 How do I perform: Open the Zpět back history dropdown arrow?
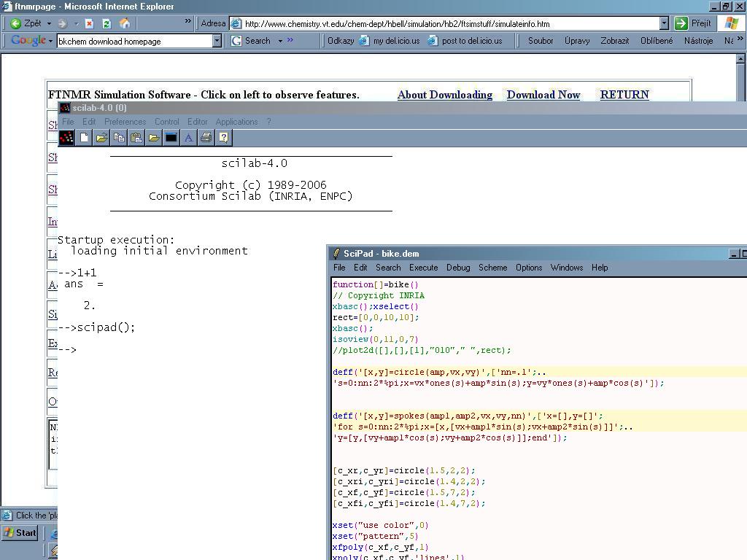tap(49, 23)
